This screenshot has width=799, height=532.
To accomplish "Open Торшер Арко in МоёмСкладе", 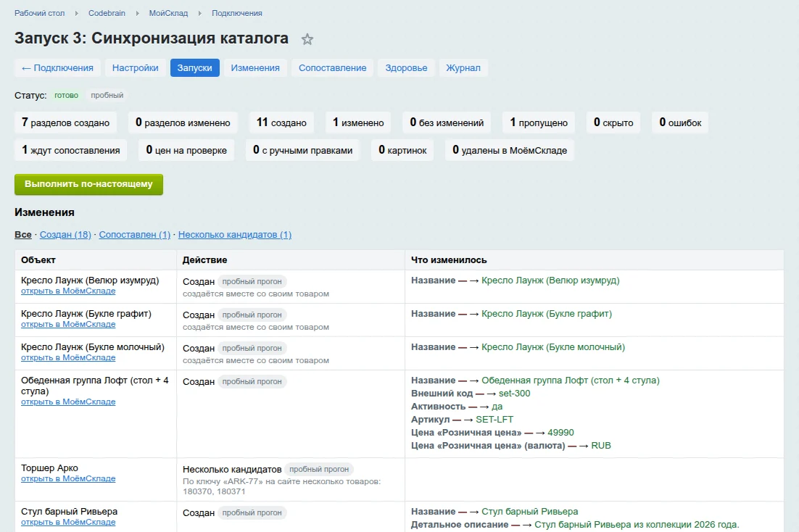I will pyautogui.click(x=68, y=478).
